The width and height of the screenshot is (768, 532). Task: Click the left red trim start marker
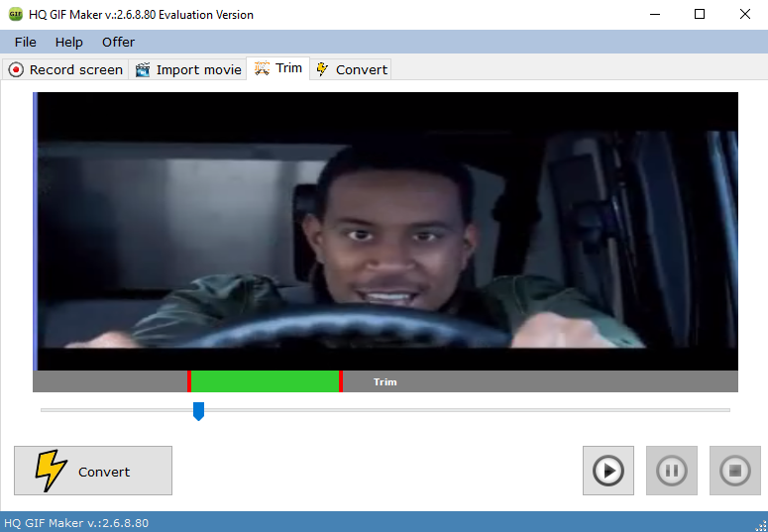(x=189, y=381)
